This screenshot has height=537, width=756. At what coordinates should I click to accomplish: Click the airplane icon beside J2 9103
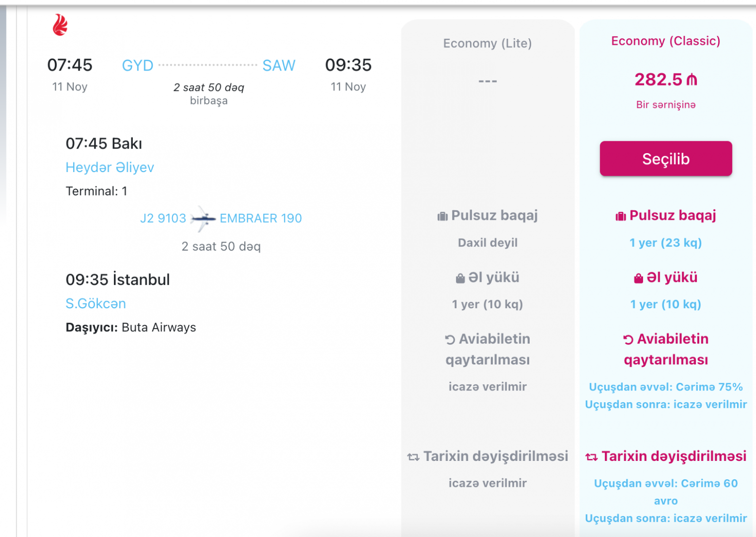(203, 219)
